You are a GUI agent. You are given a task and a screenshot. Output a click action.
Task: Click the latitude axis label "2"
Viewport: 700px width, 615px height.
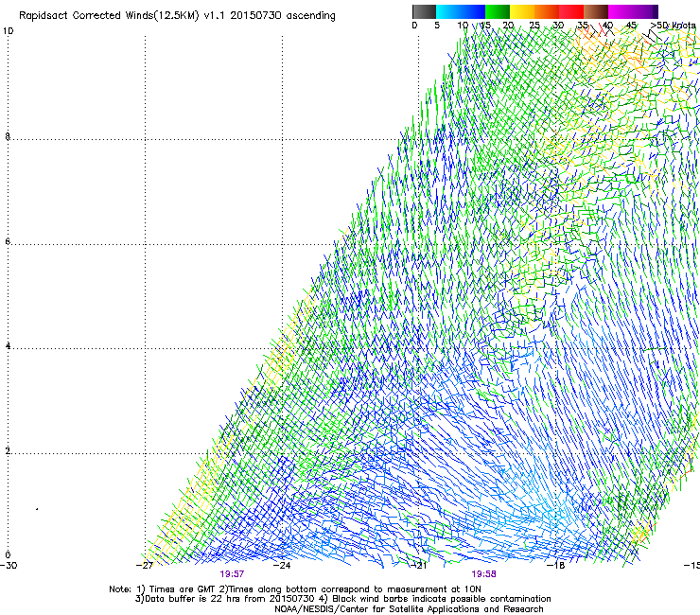(8, 451)
